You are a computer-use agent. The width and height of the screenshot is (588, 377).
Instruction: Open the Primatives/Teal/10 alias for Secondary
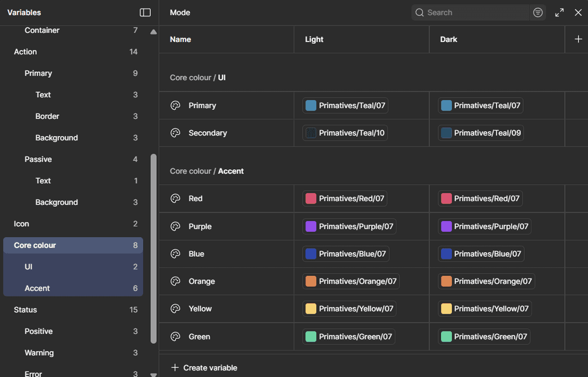point(344,133)
